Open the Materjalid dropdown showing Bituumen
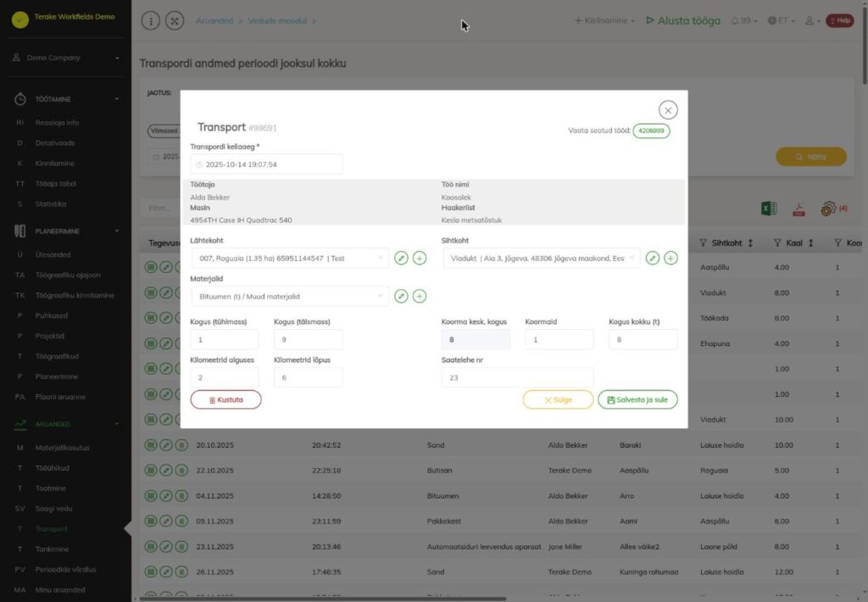 click(290, 296)
